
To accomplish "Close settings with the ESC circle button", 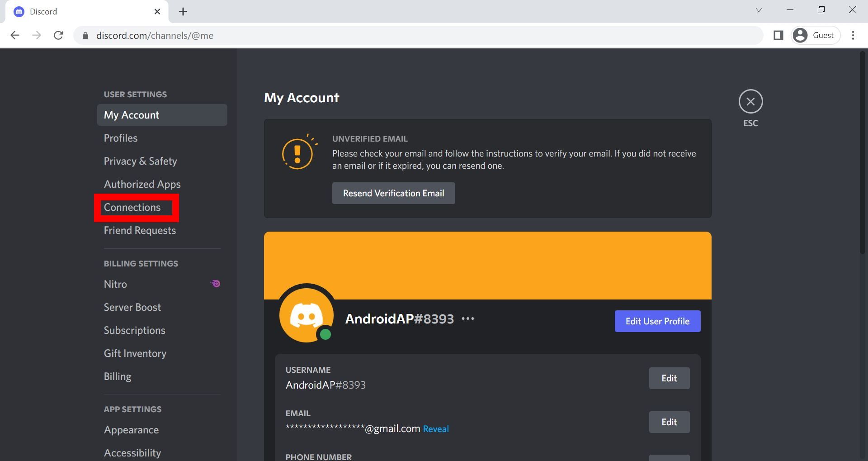I will pyautogui.click(x=750, y=102).
